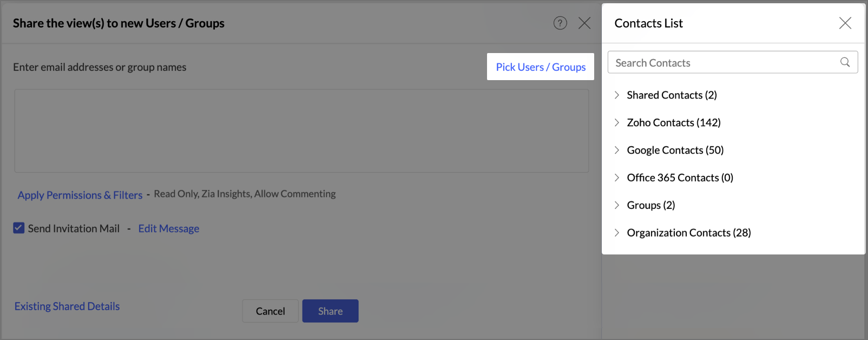Open the Edit Message link
This screenshot has height=340, width=868.
(169, 228)
